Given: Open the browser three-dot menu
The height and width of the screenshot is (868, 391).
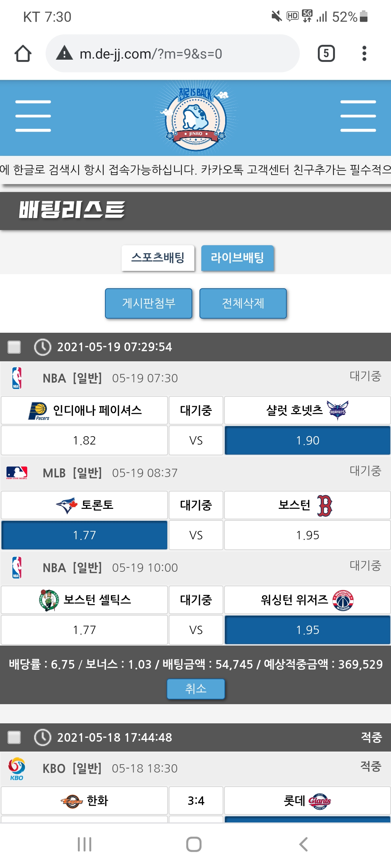Looking at the screenshot, I should coord(364,54).
